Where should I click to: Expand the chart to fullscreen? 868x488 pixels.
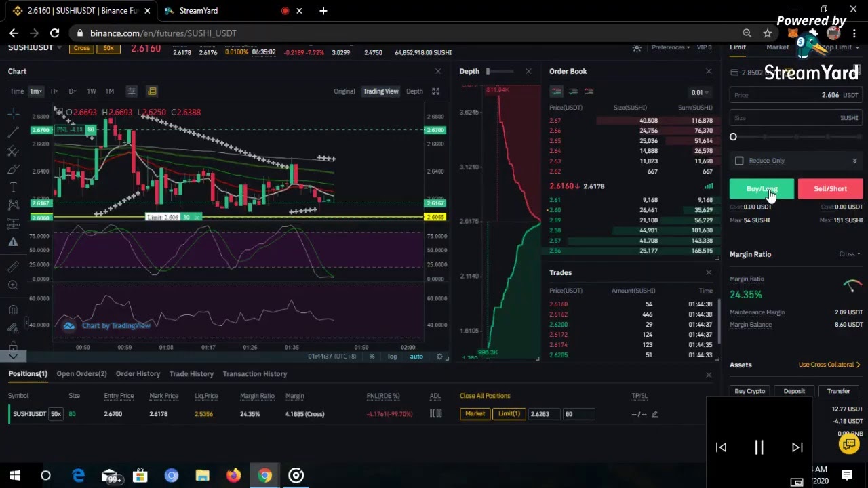(436, 91)
